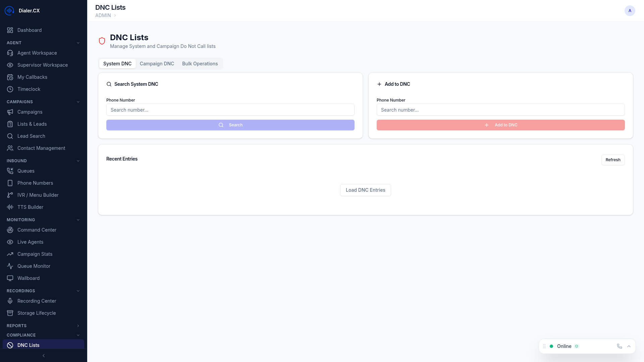Viewport: 644px width, 362px height.
Task: Click the Recording Center microphone icon
Action: pyautogui.click(x=10, y=301)
